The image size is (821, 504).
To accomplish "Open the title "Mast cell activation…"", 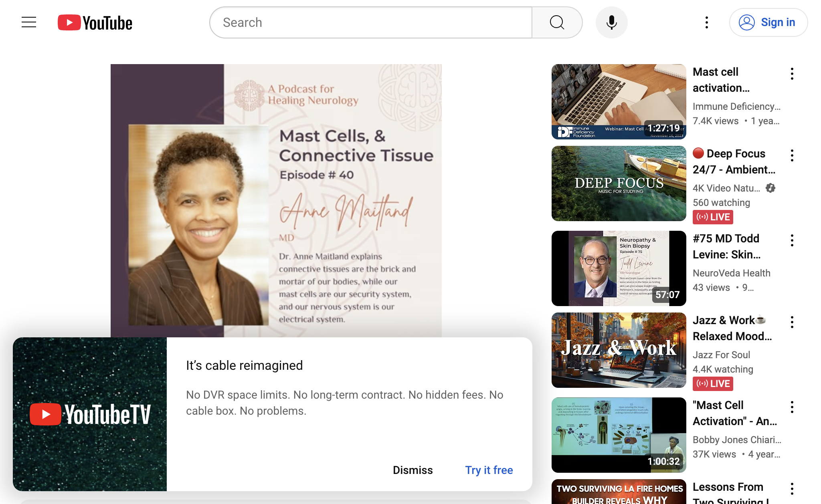I will pos(721,80).
